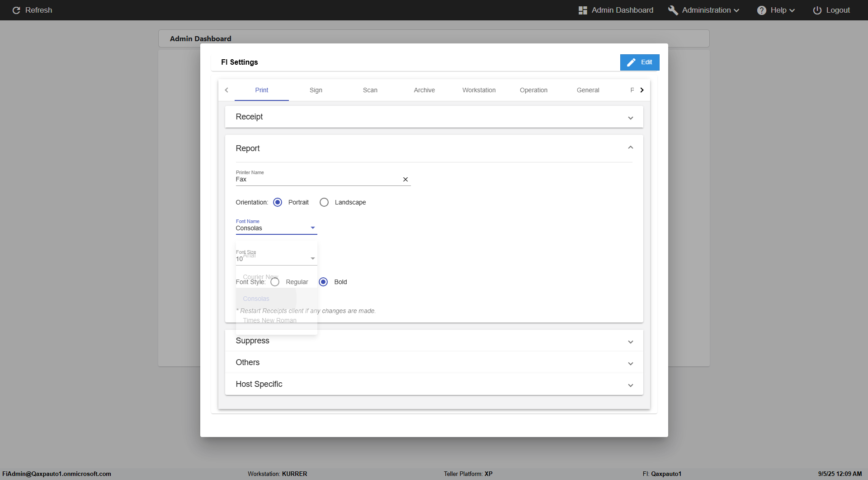Click the Printer Name input field
Screen dimensions: 868x480
[x=318, y=180]
